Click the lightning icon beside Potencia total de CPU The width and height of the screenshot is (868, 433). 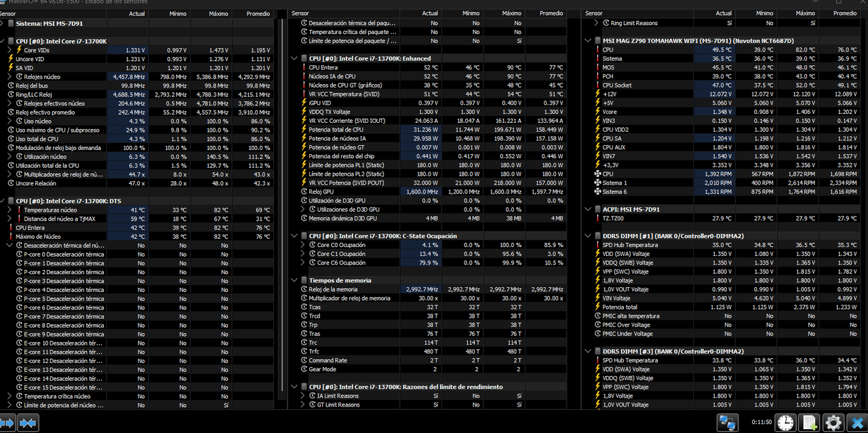click(x=303, y=130)
